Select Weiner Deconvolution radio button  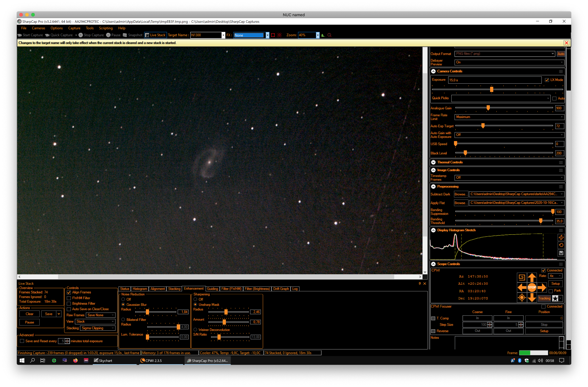click(195, 330)
